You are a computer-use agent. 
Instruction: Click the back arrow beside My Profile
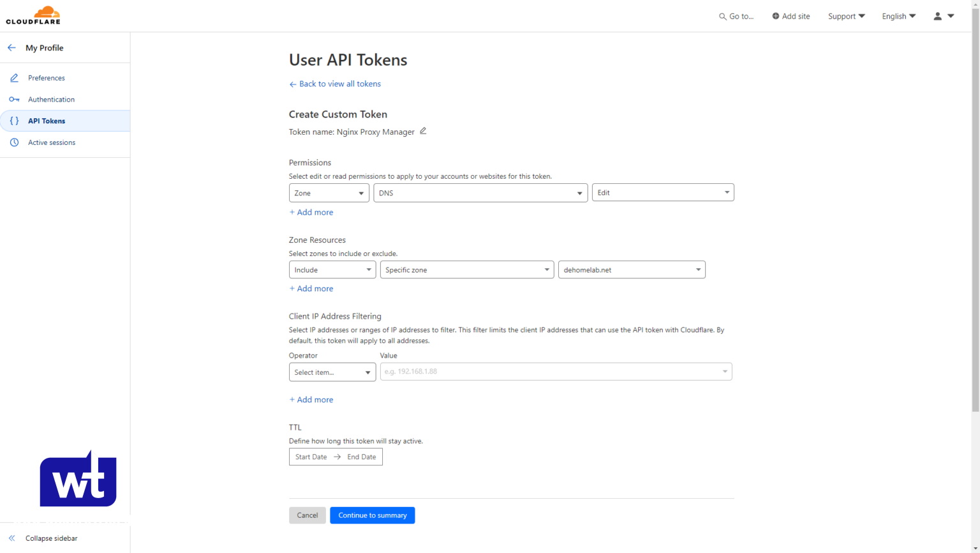point(11,48)
